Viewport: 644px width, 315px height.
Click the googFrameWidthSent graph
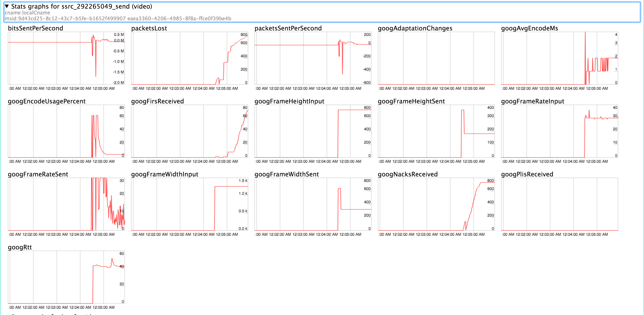pos(313,204)
